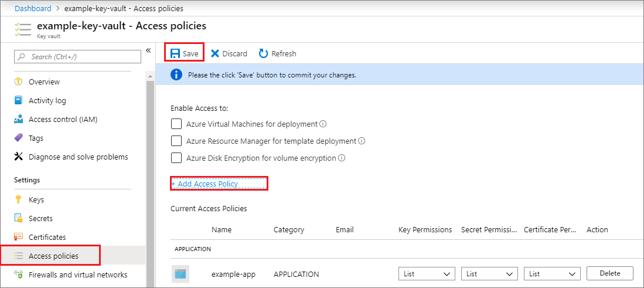
Task: Click the Refresh circular arrow icon
Action: point(264,53)
